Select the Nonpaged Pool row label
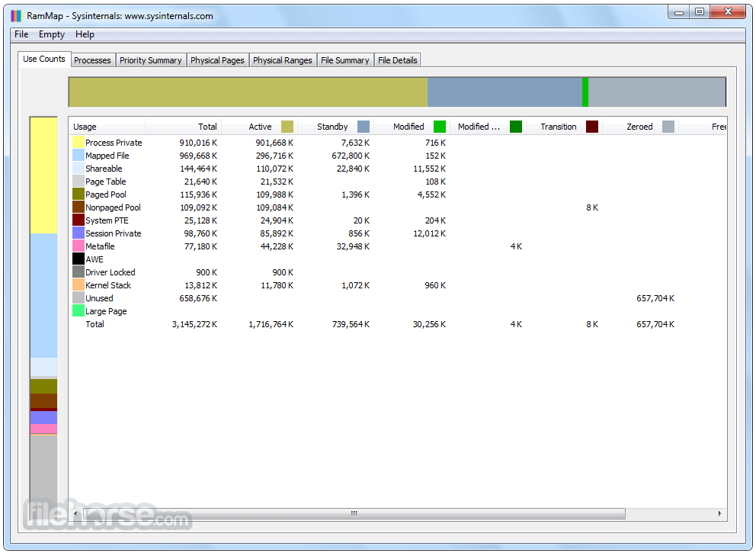This screenshot has width=756, height=553. coord(113,207)
